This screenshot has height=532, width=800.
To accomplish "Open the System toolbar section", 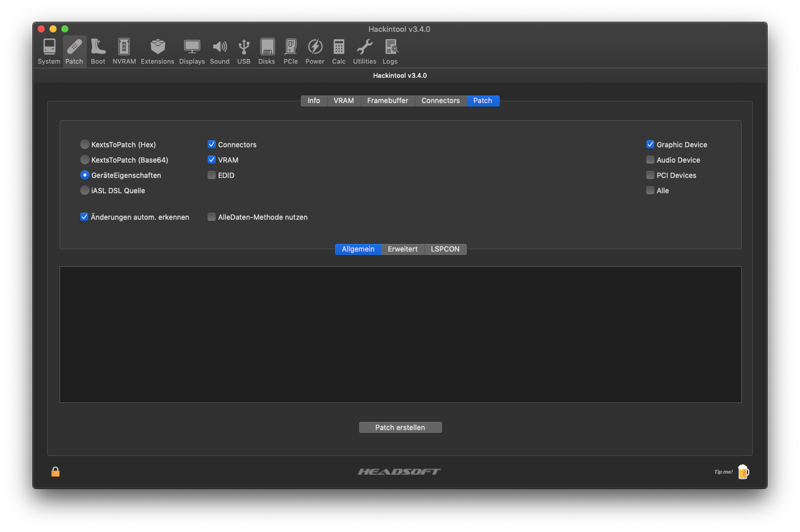I will coord(49,51).
